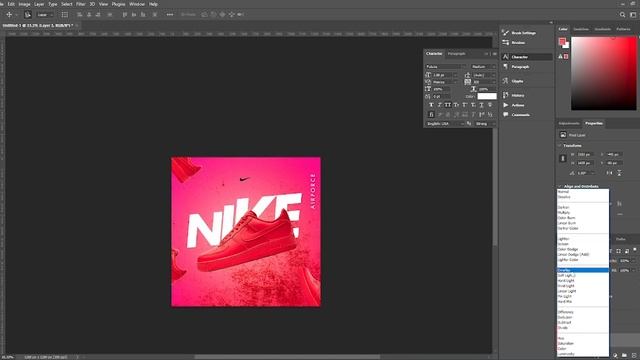Open the Brush Settings panel

click(527, 33)
